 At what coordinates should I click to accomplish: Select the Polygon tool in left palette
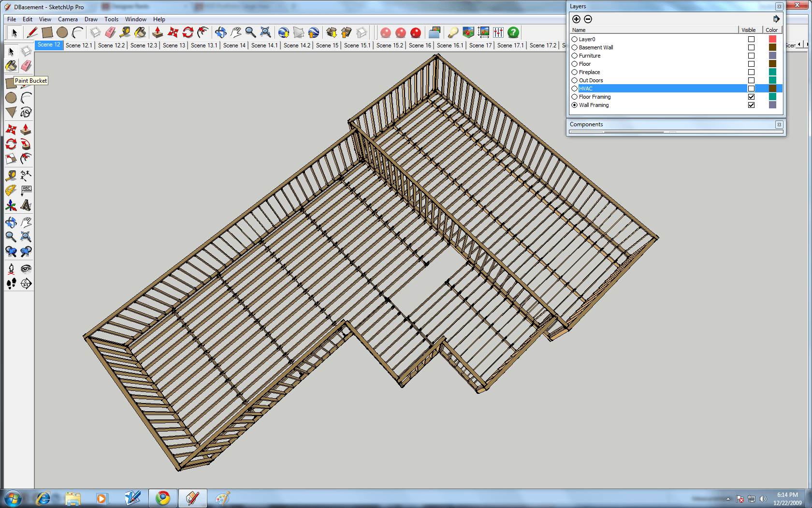(11, 112)
